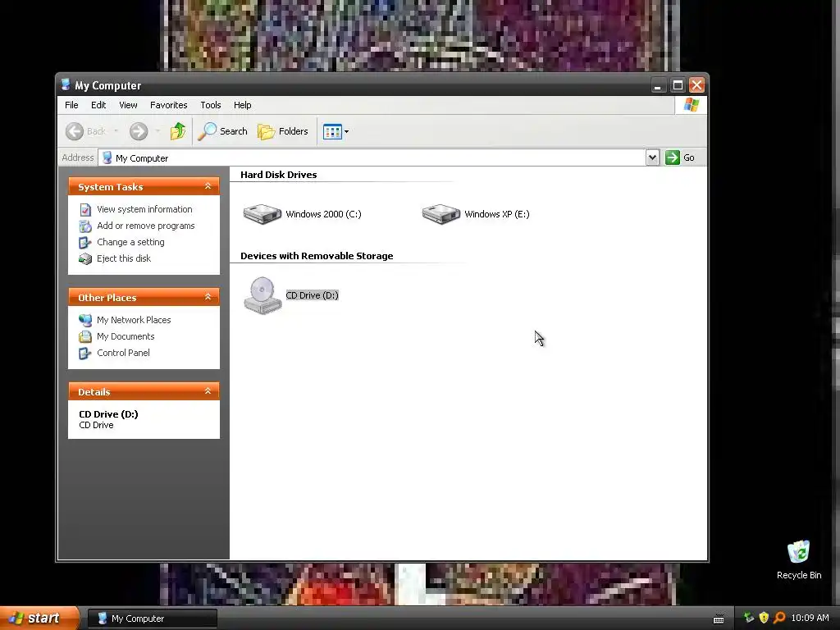
Task: Open My Network Places link
Action: tap(134, 320)
